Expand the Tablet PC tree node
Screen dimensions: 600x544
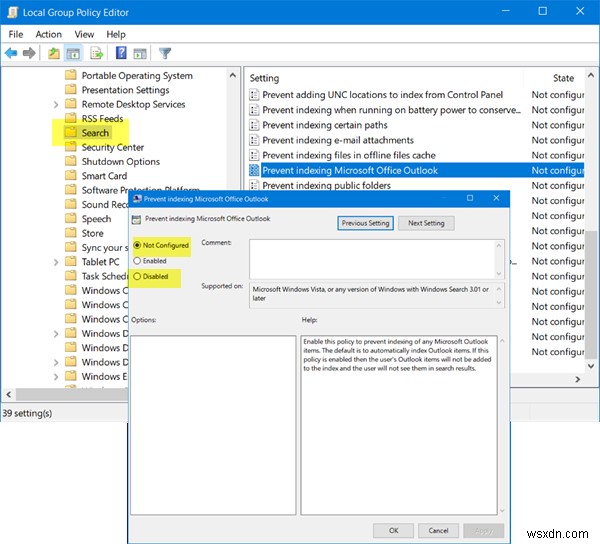tap(56, 262)
